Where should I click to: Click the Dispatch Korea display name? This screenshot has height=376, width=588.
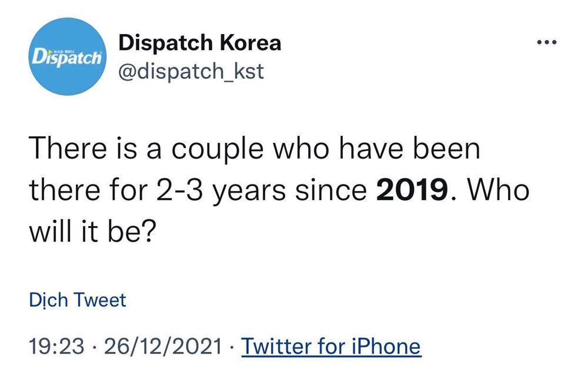coord(200,43)
